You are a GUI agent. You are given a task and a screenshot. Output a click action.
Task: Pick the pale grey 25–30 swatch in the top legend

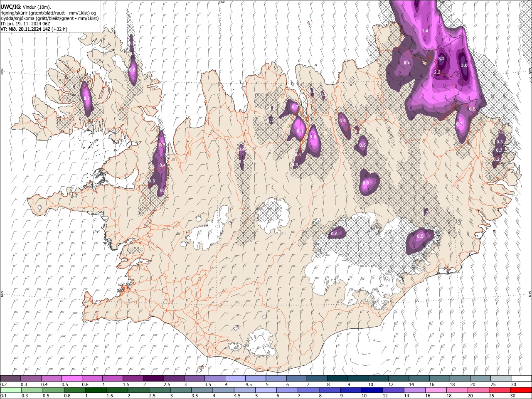click(x=501, y=379)
